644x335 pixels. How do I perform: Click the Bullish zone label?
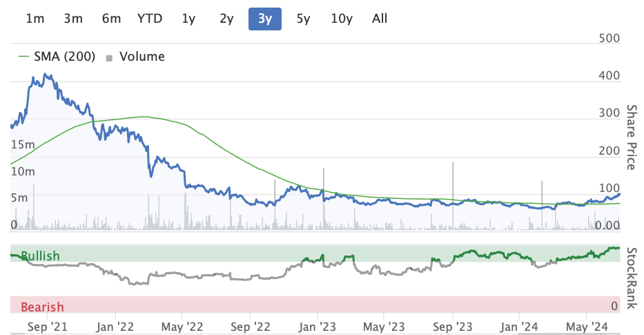coord(40,256)
